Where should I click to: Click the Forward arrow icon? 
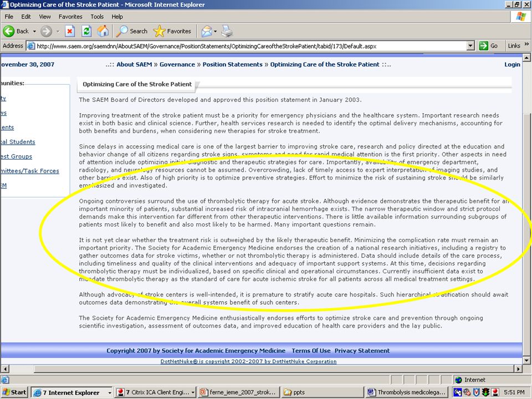point(46,31)
